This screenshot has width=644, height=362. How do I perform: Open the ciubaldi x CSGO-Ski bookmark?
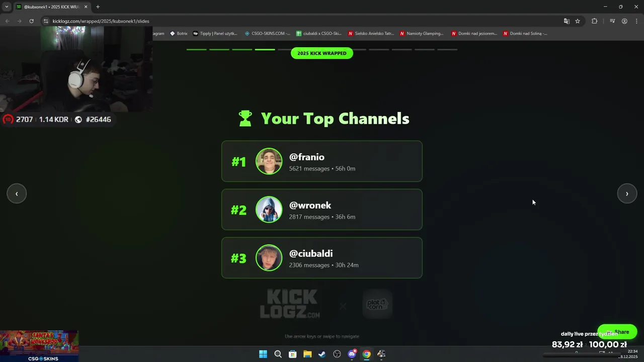click(319, 34)
